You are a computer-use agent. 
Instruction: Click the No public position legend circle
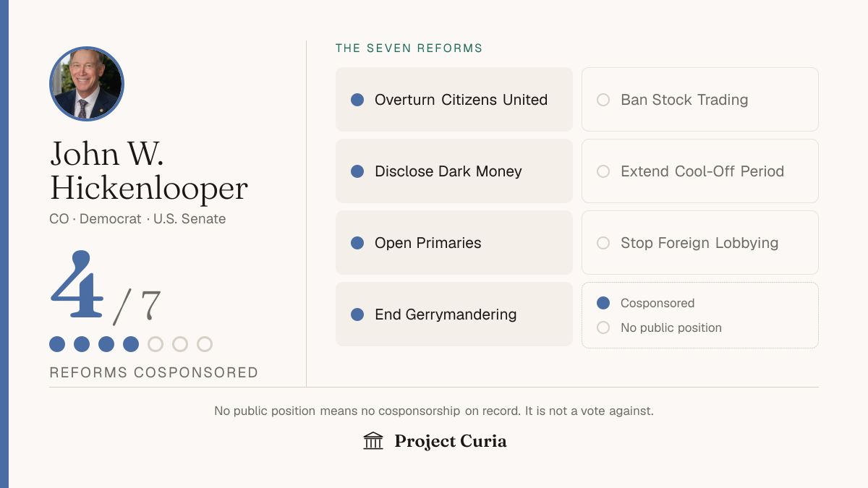tap(603, 328)
